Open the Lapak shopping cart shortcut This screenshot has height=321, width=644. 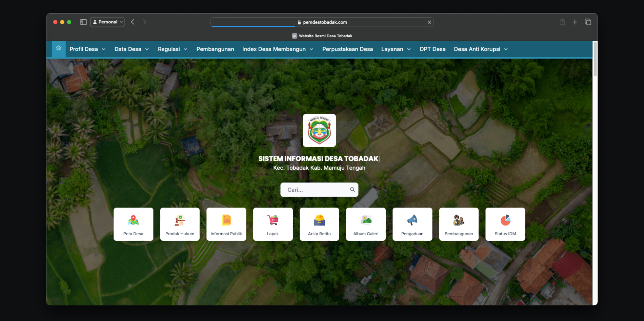[x=273, y=224]
